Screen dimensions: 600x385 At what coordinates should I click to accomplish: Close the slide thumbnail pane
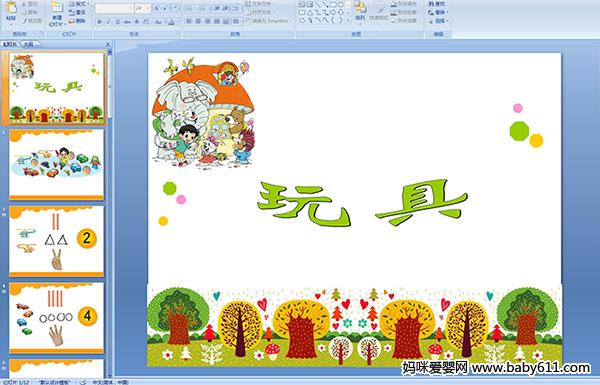(x=108, y=45)
